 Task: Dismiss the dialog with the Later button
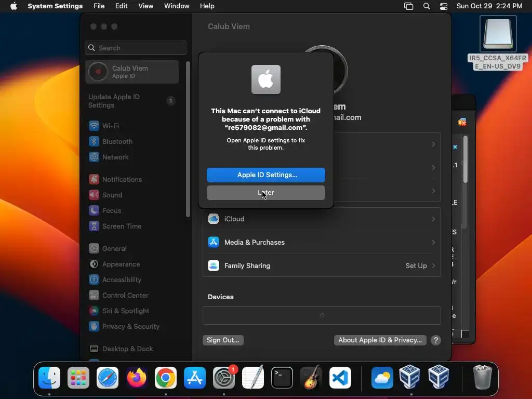click(x=265, y=193)
